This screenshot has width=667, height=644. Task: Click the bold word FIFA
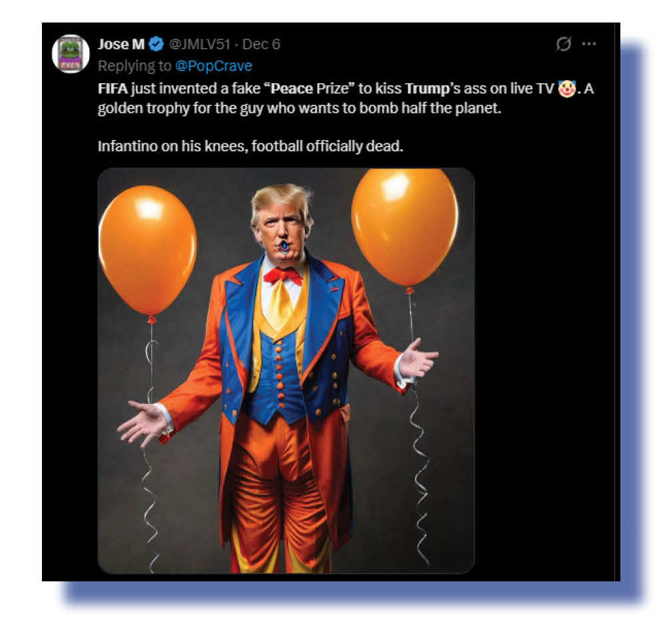tap(113, 89)
